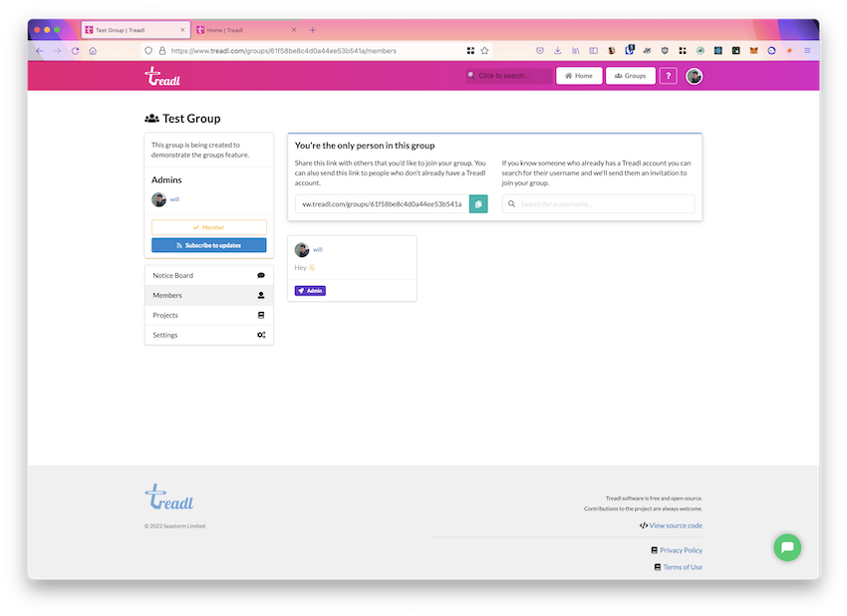The image size is (847, 616).
Task: Click will's avatar in the member card
Action: click(x=302, y=249)
